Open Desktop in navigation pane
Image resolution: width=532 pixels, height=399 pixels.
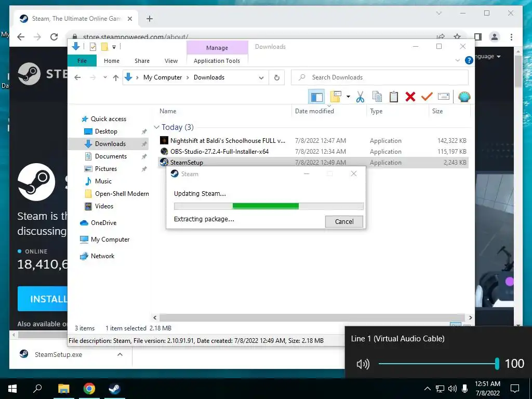coord(106,131)
